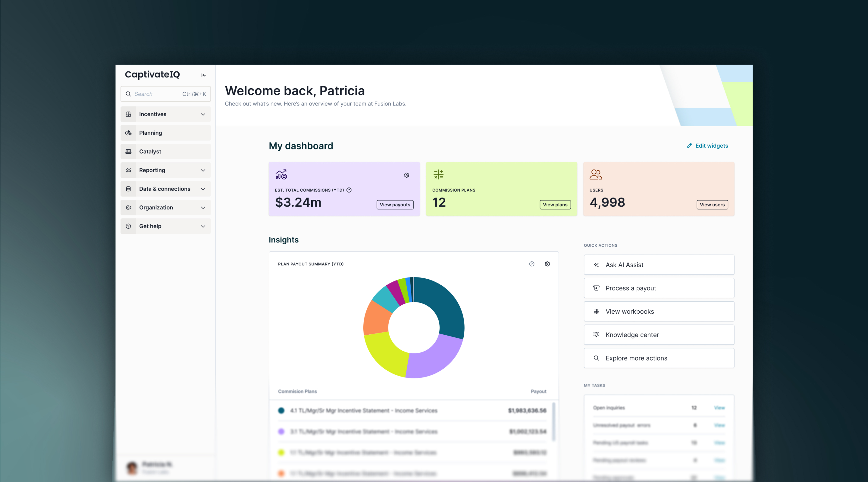868x482 pixels.
Task: Click View next to Open inquiries
Action: [x=719, y=408]
